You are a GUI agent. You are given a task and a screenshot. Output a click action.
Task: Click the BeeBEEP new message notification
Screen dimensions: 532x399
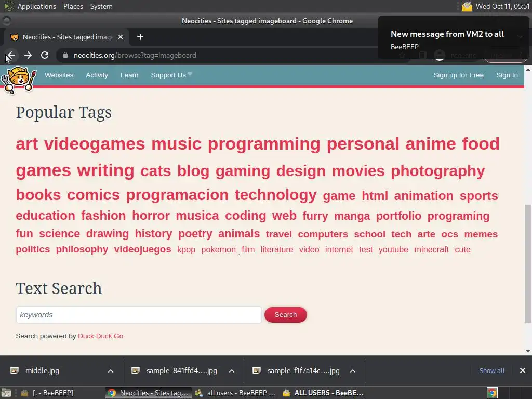[x=453, y=38]
